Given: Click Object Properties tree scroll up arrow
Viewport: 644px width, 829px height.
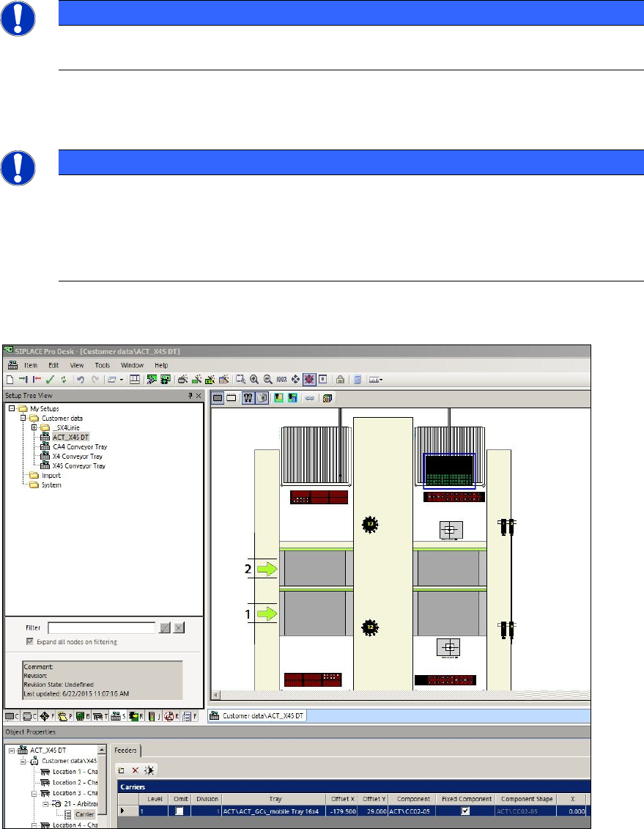Looking at the screenshot, I should 102,750.
